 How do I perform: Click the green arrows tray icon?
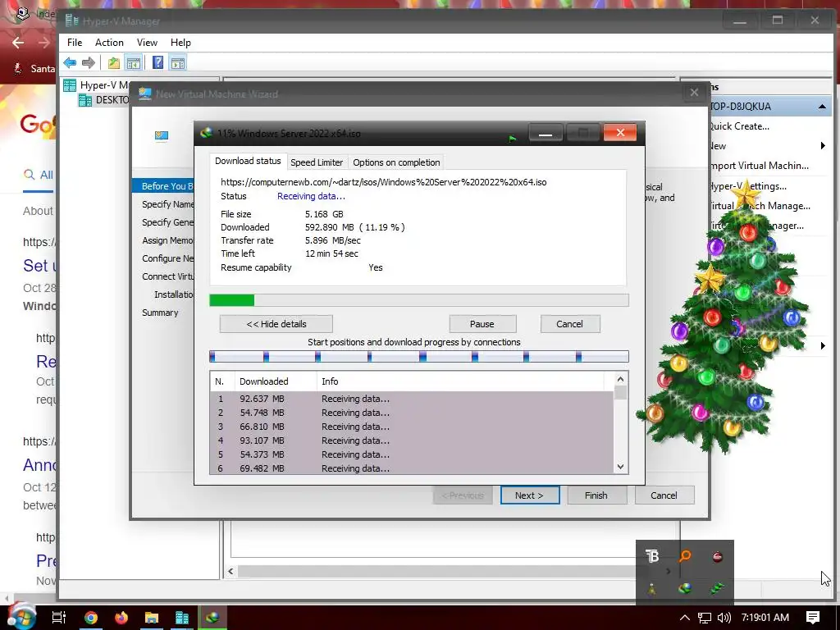717,589
